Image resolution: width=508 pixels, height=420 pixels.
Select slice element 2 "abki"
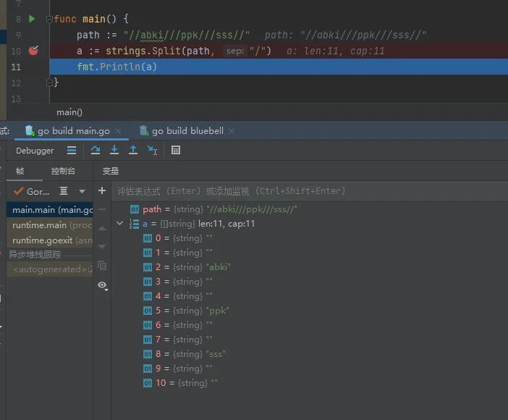point(310,267)
